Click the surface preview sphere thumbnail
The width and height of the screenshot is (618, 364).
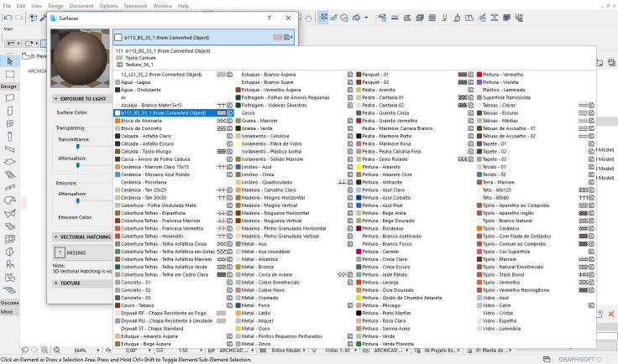80,58
